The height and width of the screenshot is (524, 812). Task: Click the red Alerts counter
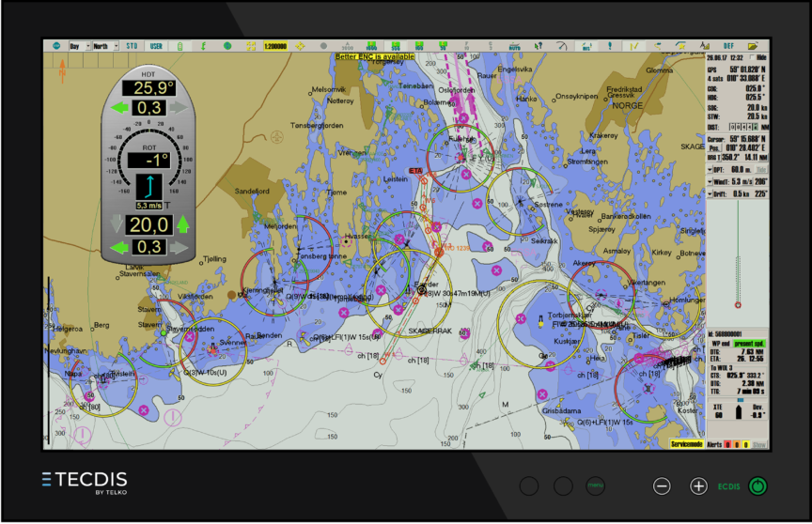click(x=727, y=445)
